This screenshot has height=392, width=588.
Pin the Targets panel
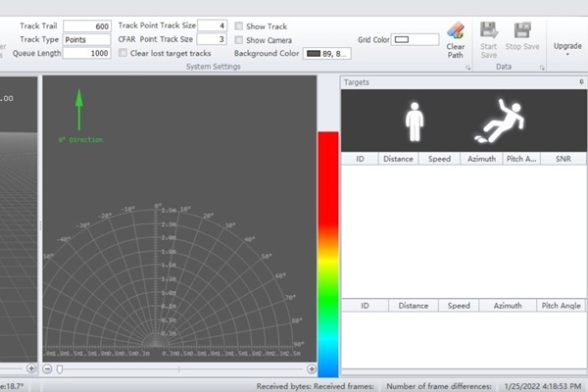(581, 82)
